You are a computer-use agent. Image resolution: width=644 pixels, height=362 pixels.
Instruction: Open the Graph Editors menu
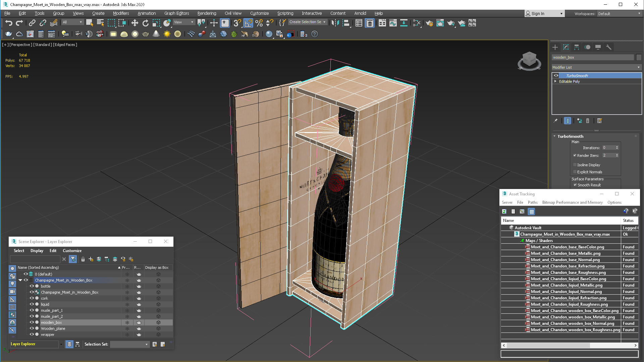[x=176, y=13]
